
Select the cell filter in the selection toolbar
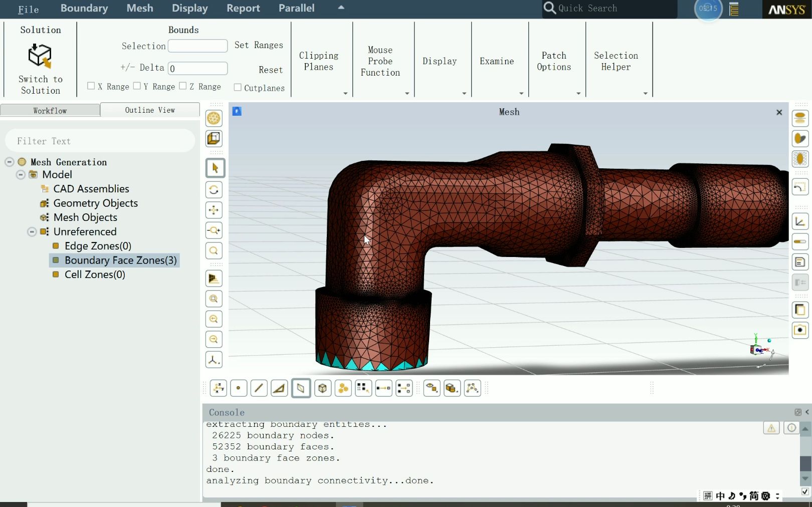click(x=322, y=388)
